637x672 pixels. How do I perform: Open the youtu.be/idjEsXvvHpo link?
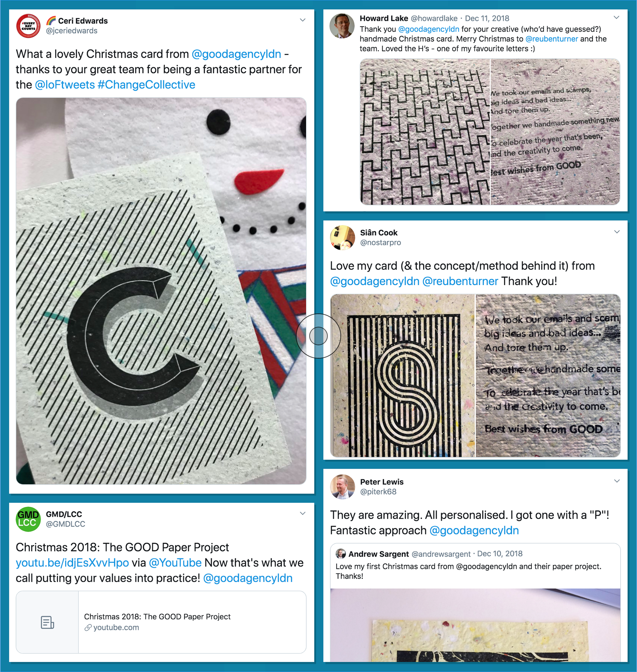pyautogui.click(x=72, y=563)
